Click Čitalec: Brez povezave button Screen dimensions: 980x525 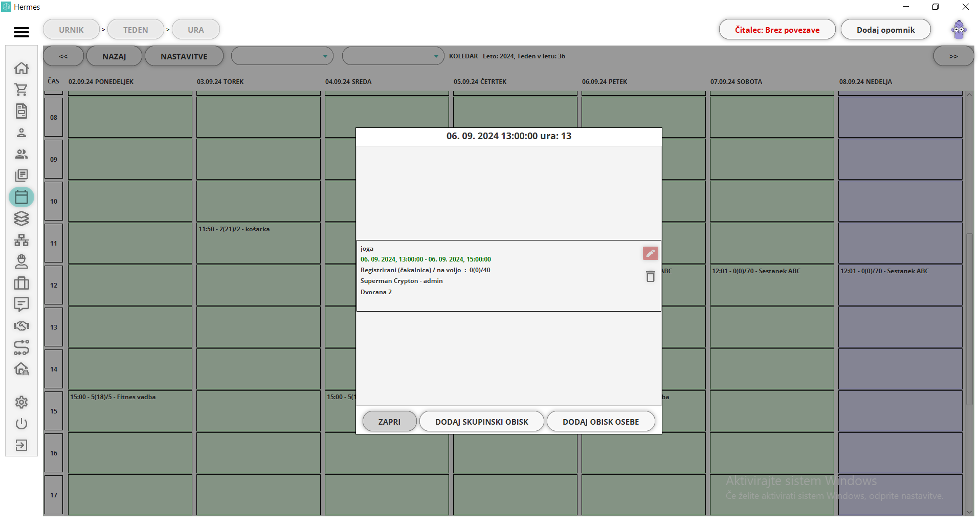(x=777, y=30)
